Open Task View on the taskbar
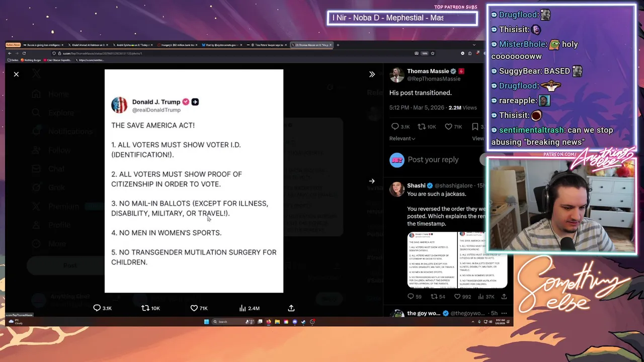Viewport: 644px width, 362px height. click(260, 322)
